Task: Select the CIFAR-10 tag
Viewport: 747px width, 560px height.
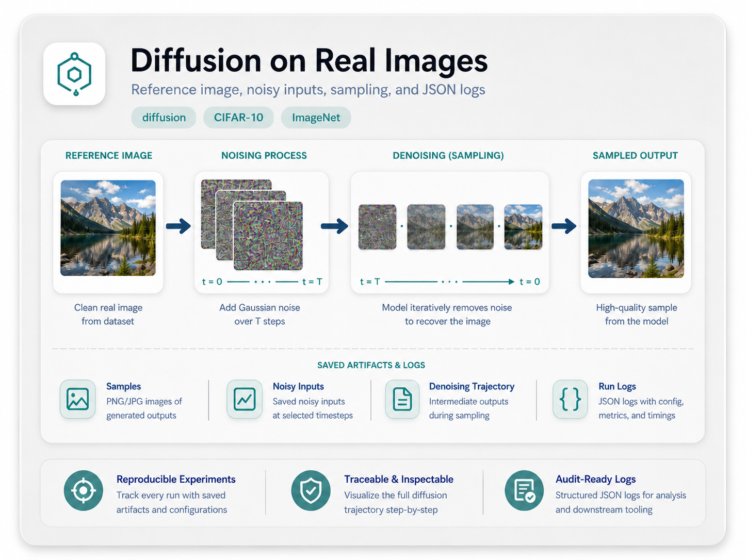Action: [x=238, y=118]
